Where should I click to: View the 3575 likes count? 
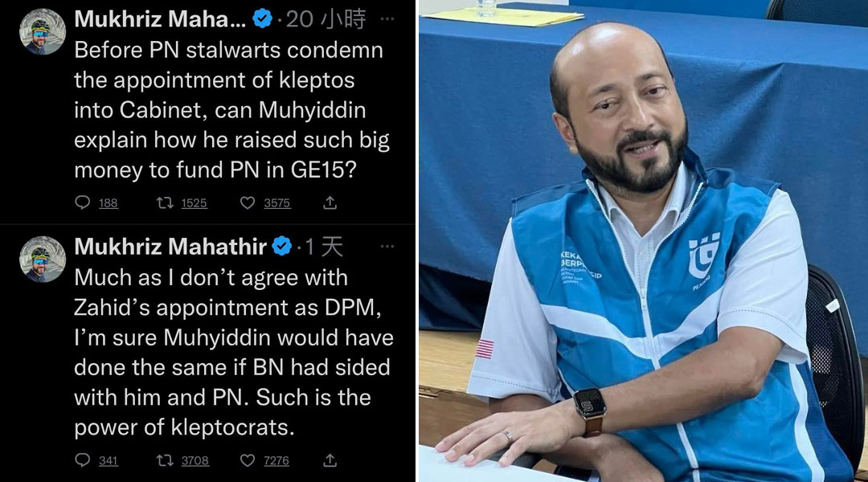click(x=276, y=203)
